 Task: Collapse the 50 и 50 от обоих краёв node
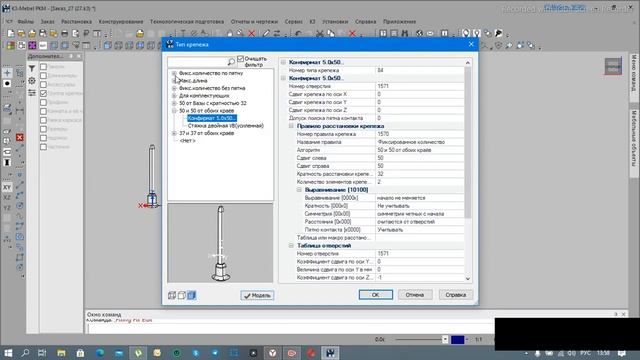174,111
